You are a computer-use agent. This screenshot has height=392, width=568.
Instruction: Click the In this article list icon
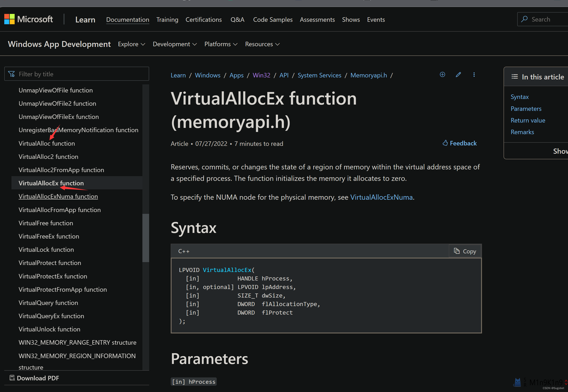click(x=515, y=77)
